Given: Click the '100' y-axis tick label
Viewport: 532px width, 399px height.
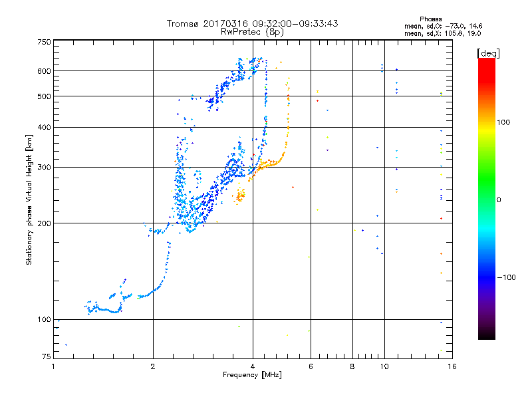Looking at the screenshot, I should pyautogui.click(x=44, y=320).
